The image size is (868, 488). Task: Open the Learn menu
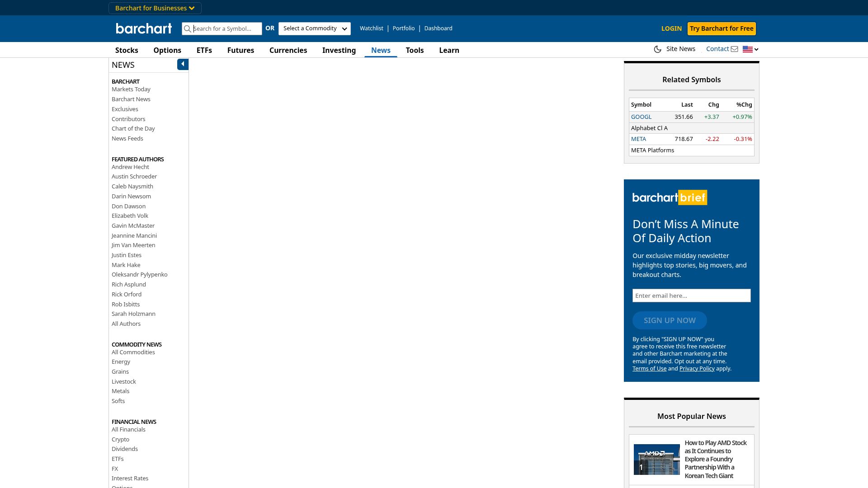pos(449,50)
